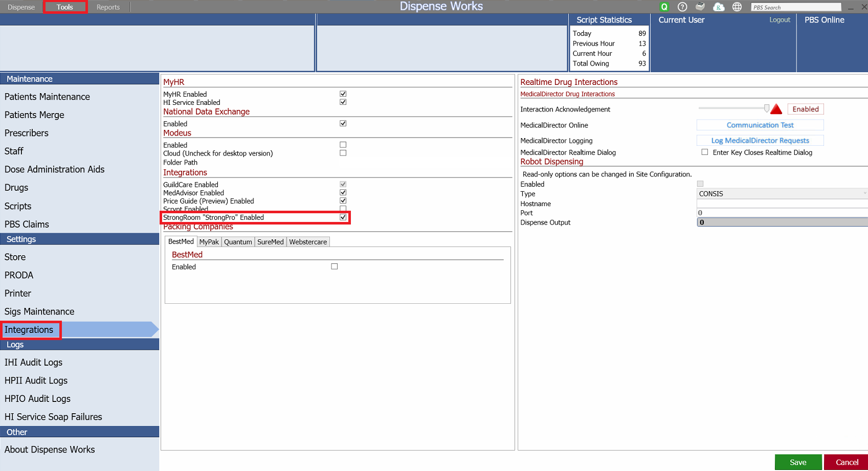This screenshot has height=471, width=868.
Task: Click the Logout link
Action: coord(779,19)
